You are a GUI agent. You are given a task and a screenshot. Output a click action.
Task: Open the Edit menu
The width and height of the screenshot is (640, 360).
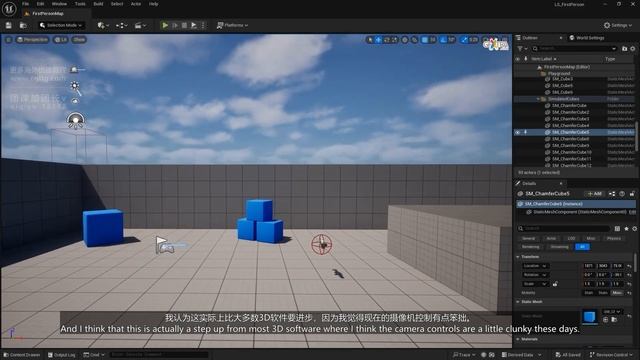(x=40, y=4)
